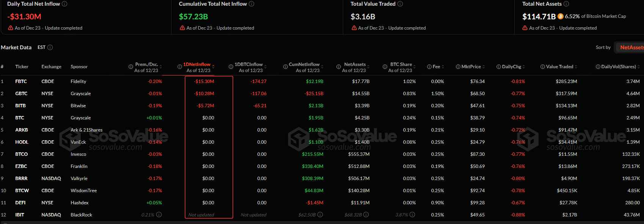Click the orange Bitcoin icon near 6.52%
The width and height of the screenshot is (644, 224).
point(561,16)
